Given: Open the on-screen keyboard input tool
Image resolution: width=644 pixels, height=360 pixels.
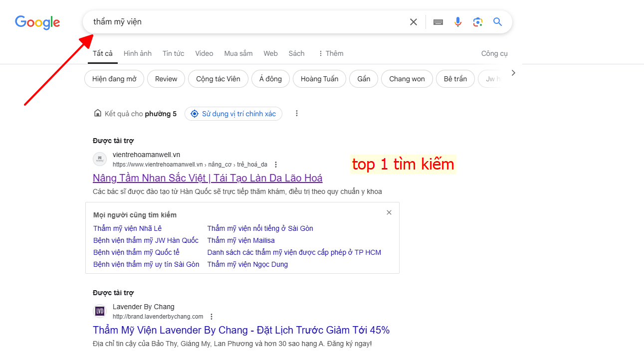Looking at the screenshot, I should [x=438, y=22].
